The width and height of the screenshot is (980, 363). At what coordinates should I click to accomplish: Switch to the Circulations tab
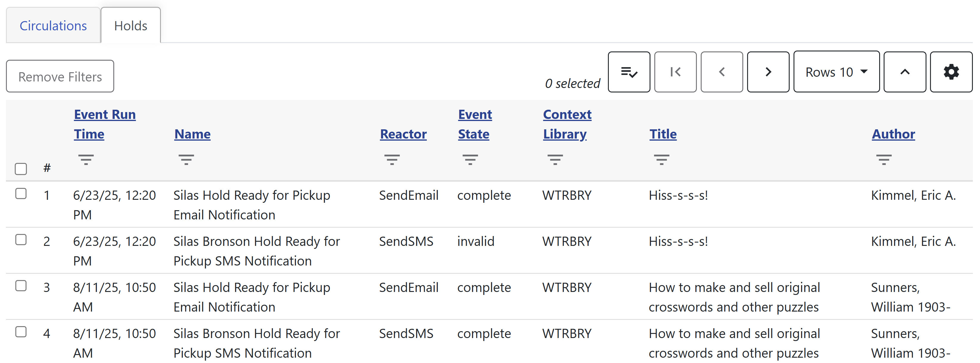pyautogui.click(x=53, y=26)
